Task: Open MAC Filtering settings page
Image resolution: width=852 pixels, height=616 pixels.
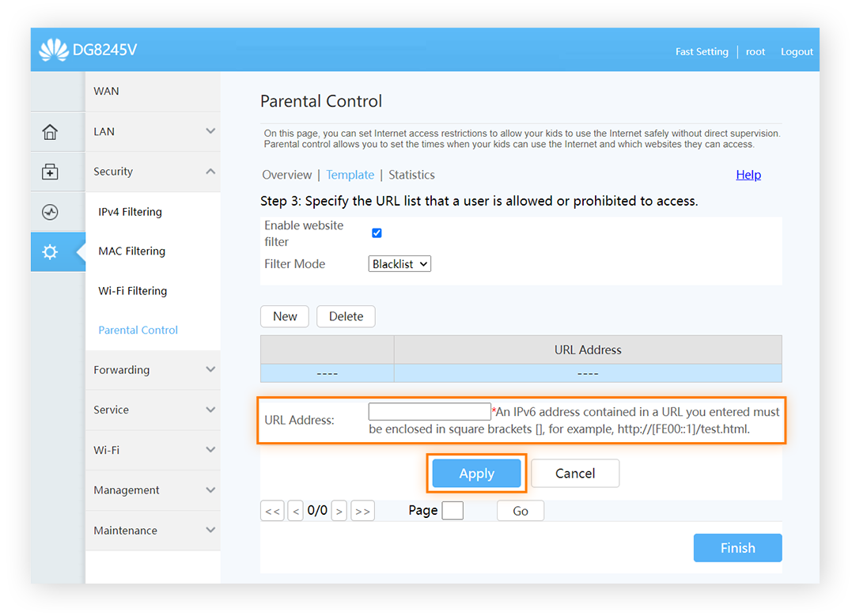Action: [x=132, y=251]
